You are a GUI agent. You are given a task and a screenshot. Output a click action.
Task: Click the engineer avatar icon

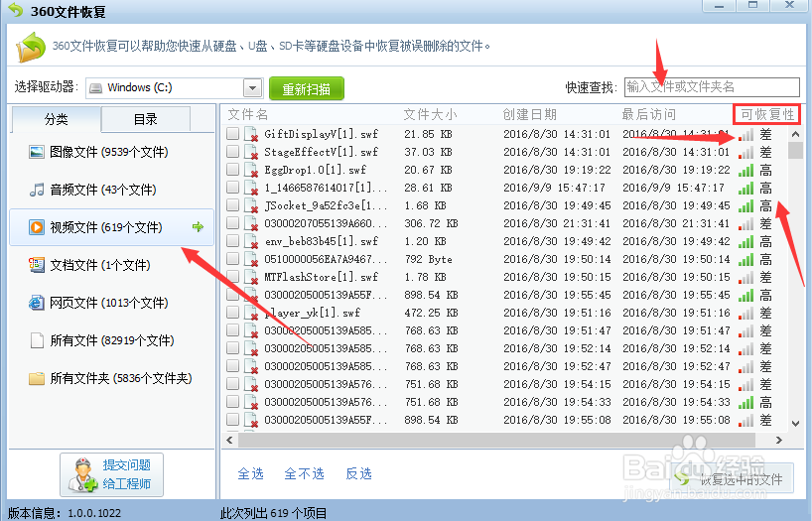(82, 475)
